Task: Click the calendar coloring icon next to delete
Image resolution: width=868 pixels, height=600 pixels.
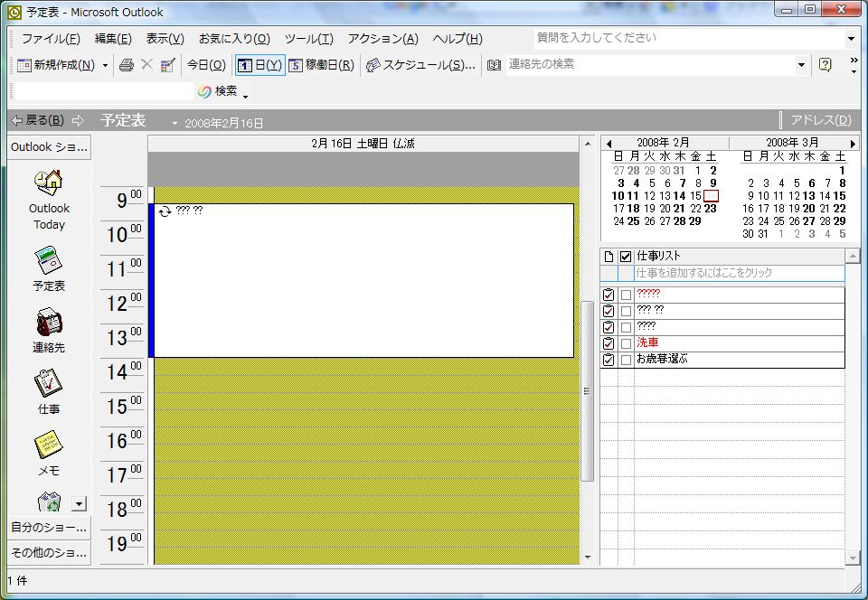Action: coord(168,65)
